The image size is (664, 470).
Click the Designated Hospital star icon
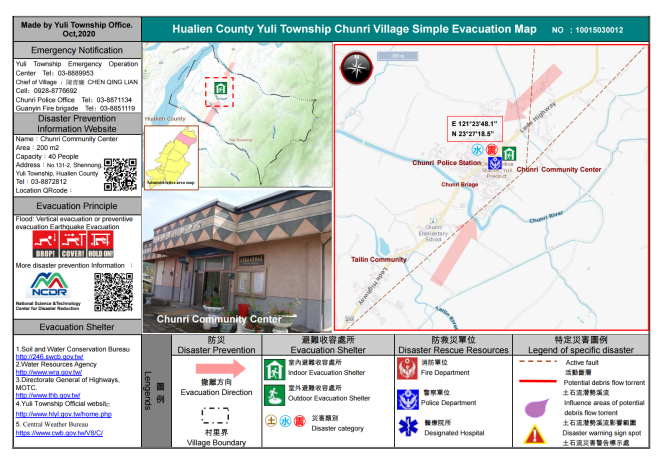pos(405,427)
